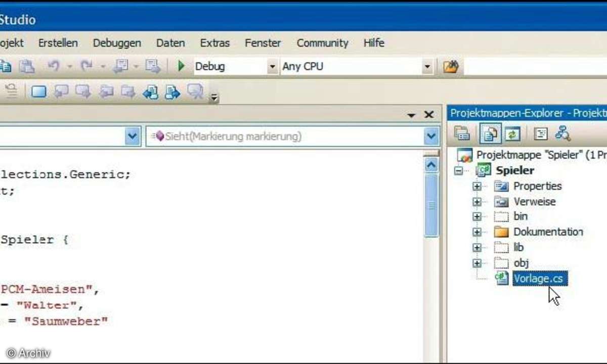Image resolution: width=607 pixels, height=364 pixels.
Task: Start debugging with the green play icon
Action: [182, 66]
